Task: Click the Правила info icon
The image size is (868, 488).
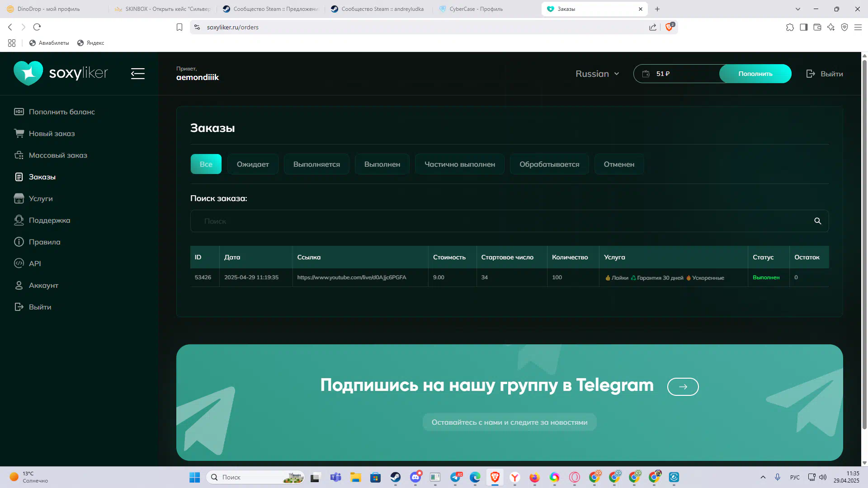Action: 19,242
